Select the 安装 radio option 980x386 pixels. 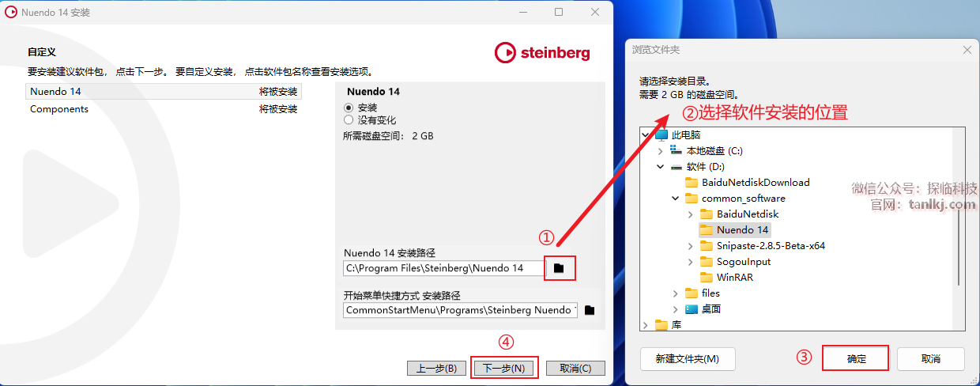click(x=349, y=108)
